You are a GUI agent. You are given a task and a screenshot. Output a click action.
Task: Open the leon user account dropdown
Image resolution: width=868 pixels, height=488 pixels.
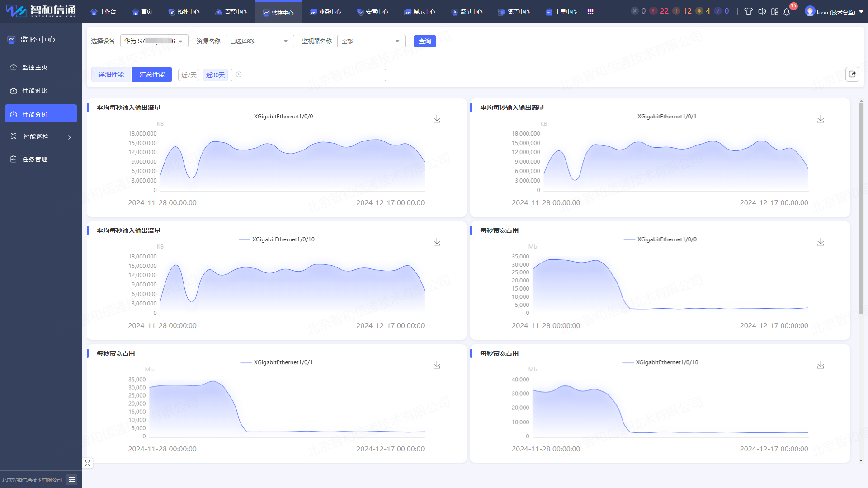point(834,12)
